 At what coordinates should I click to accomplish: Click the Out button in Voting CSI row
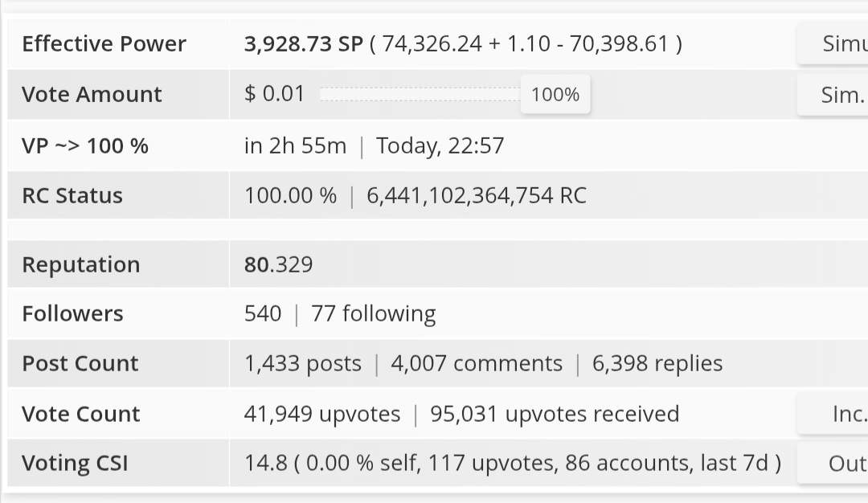point(836,464)
